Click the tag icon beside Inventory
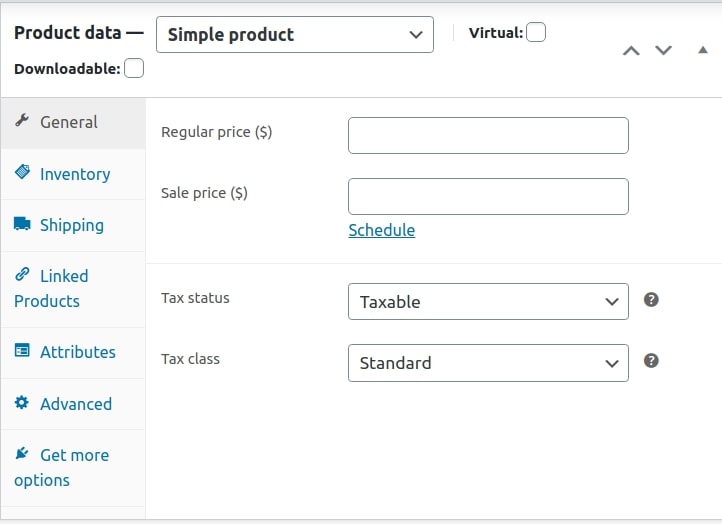 coord(22,172)
